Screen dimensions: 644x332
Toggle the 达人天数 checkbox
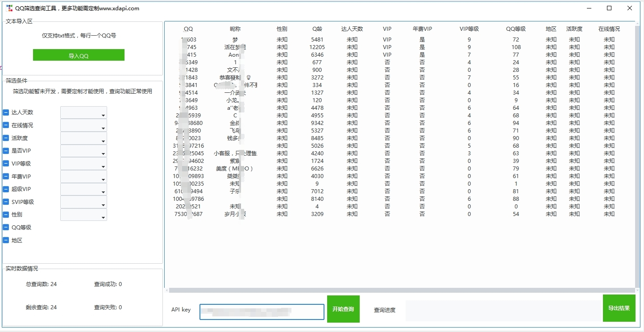[6, 112]
